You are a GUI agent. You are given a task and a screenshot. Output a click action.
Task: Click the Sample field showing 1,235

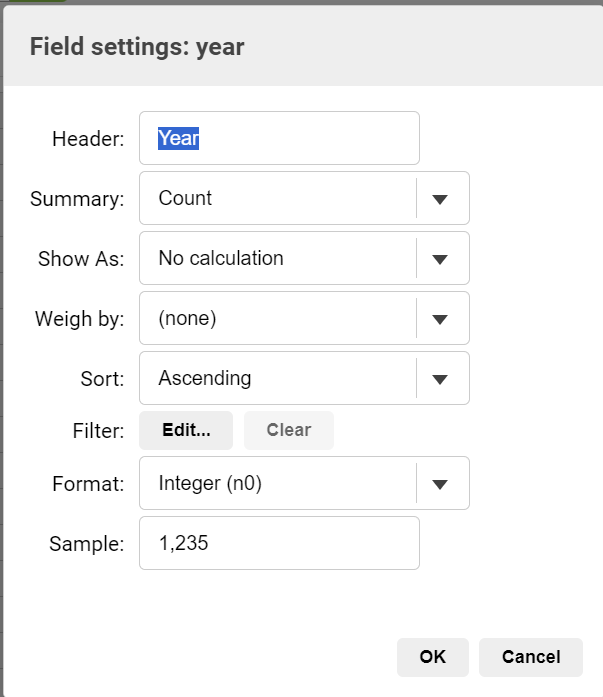click(x=279, y=543)
